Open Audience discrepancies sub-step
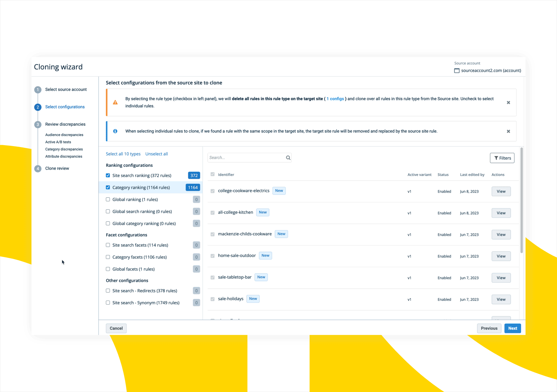Image resolution: width=557 pixels, height=392 pixels. [x=64, y=135]
